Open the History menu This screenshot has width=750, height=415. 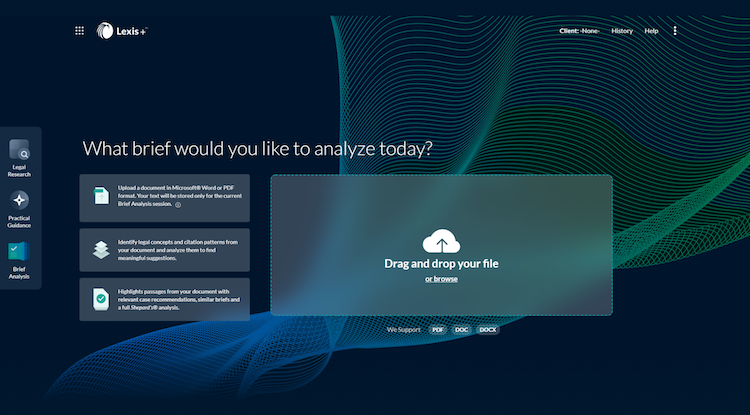(622, 31)
